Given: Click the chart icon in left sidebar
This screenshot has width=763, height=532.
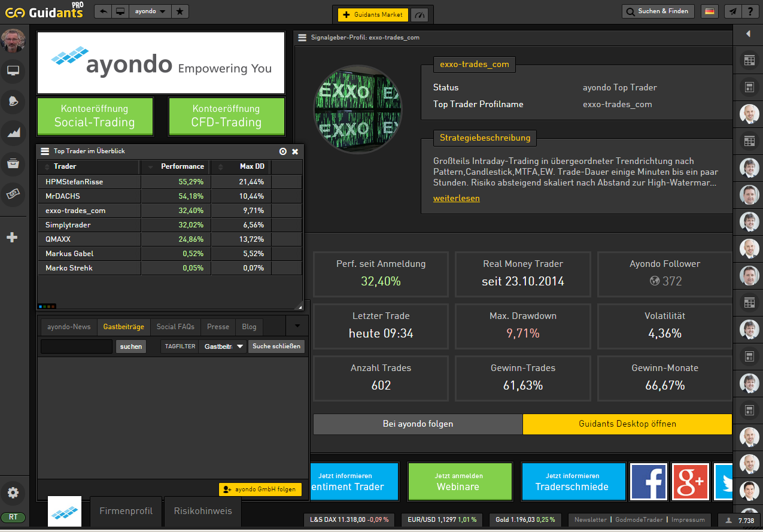Looking at the screenshot, I should pos(13,133).
